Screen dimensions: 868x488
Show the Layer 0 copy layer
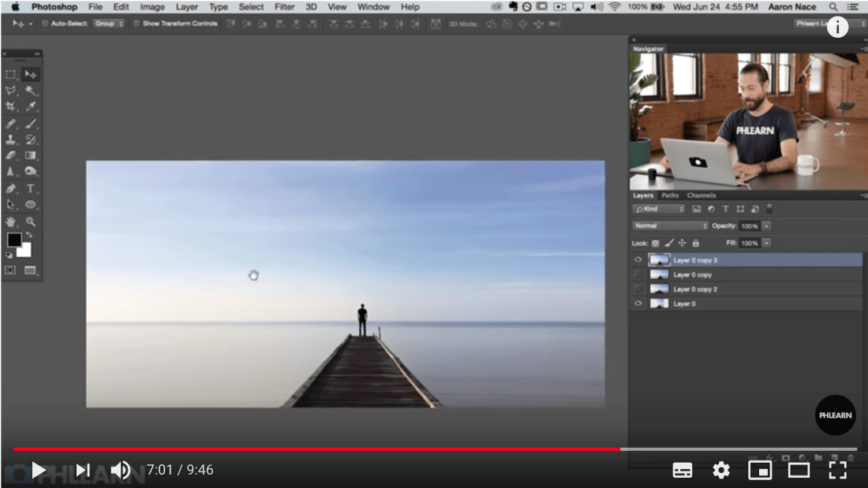point(638,274)
